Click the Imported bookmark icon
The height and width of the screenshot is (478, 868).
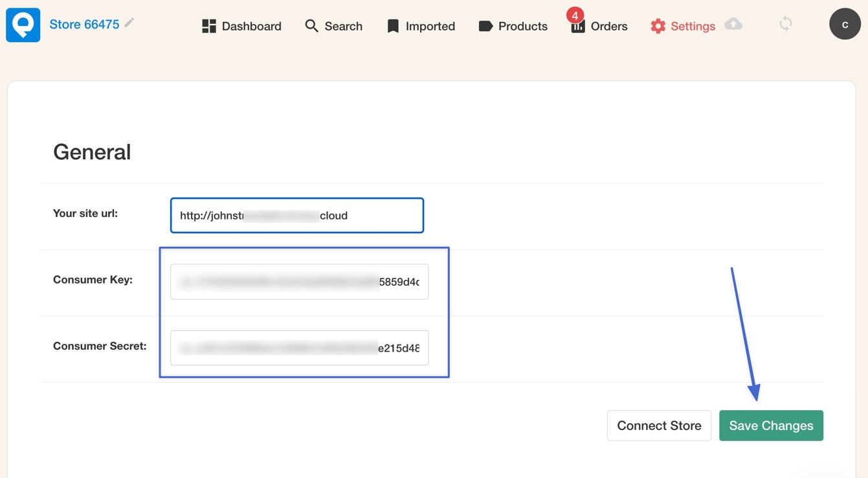393,26
